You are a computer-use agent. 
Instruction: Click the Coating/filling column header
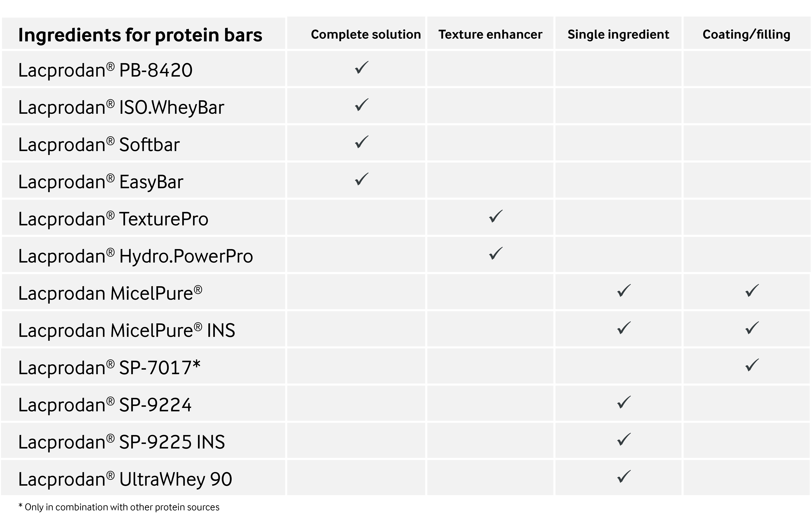(x=747, y=34)
